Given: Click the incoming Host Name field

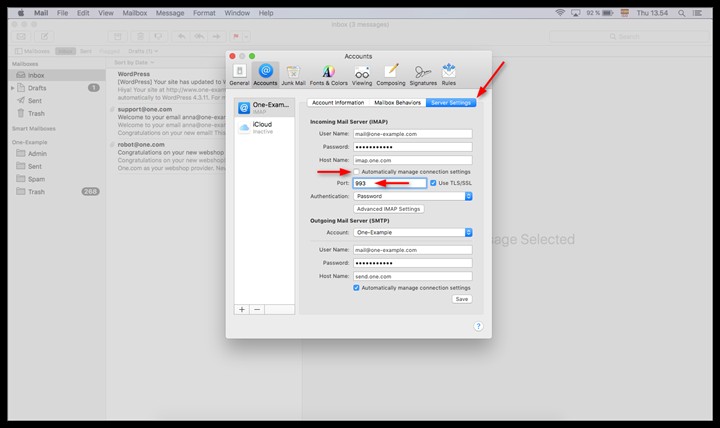Looking at the screenshot, I should tap(412, 160).
